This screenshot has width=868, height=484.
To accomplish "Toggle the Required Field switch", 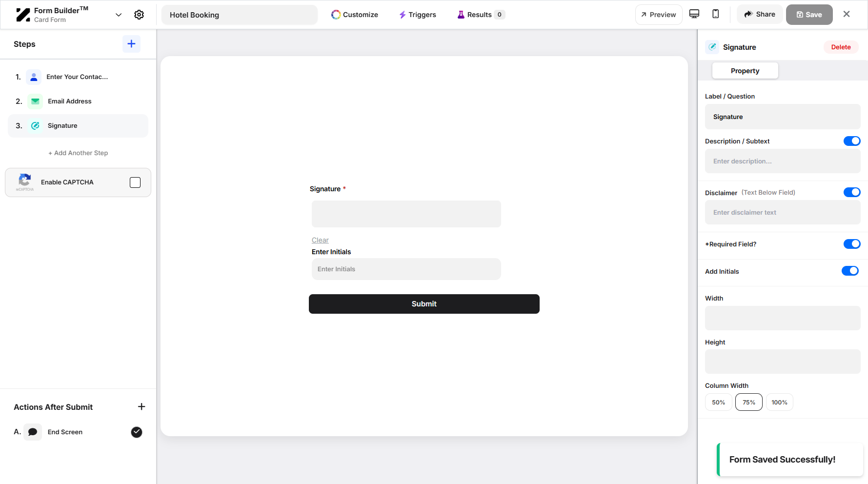I will 852,244.
